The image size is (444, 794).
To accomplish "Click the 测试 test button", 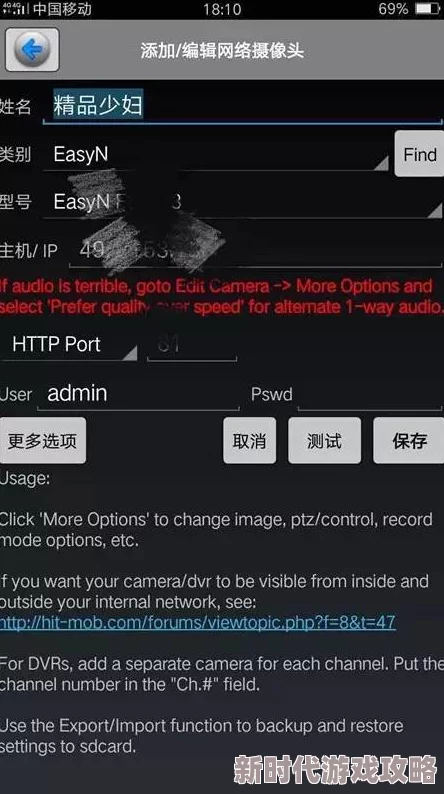I will click(x=325, y=441).
